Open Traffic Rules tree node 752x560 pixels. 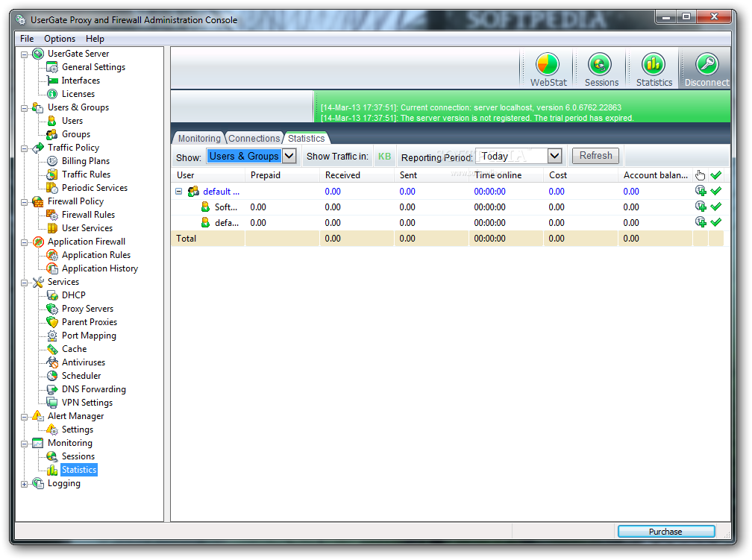tap(86, 174)
